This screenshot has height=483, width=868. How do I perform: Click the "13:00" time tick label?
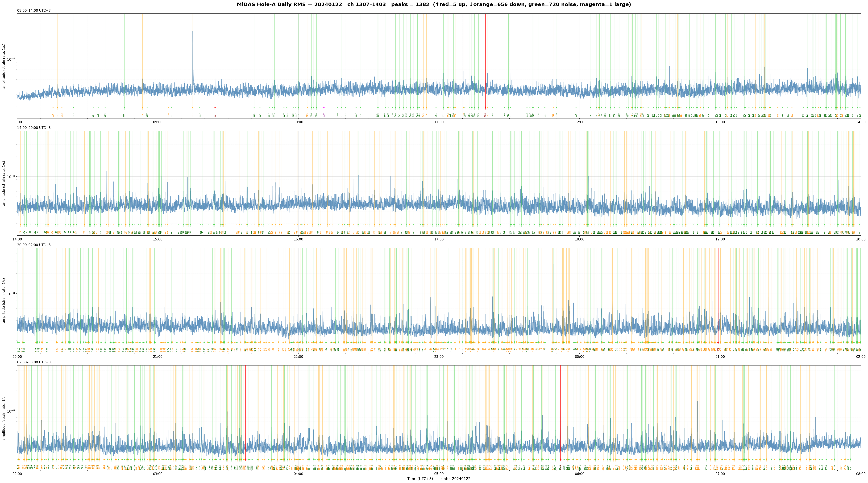click(720, 122)
